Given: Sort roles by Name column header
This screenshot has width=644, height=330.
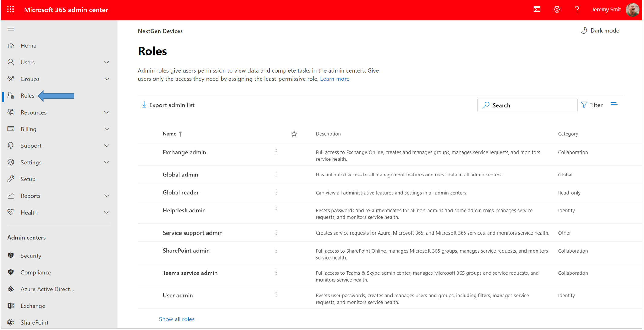Looking at the screenshot, I should (172, 134).
